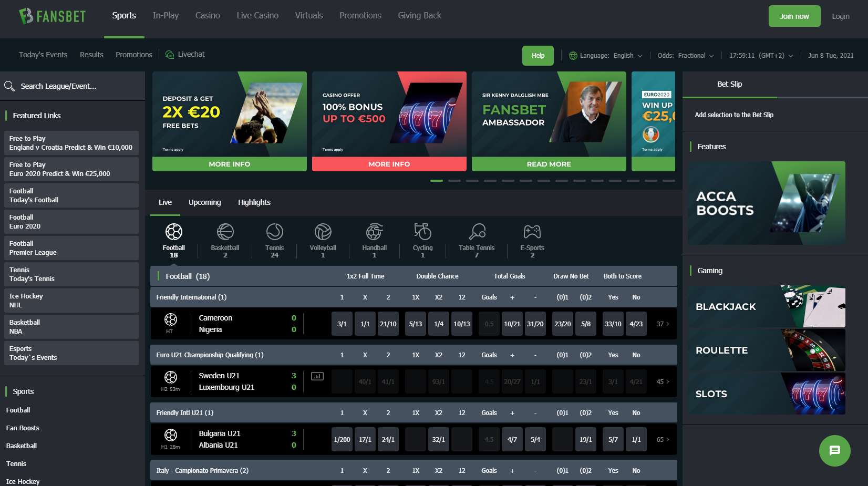The image size is (868, 486).
Task: Open the SLOTS gaming tile
Action: pyautogui.click(x=767, y=394)
